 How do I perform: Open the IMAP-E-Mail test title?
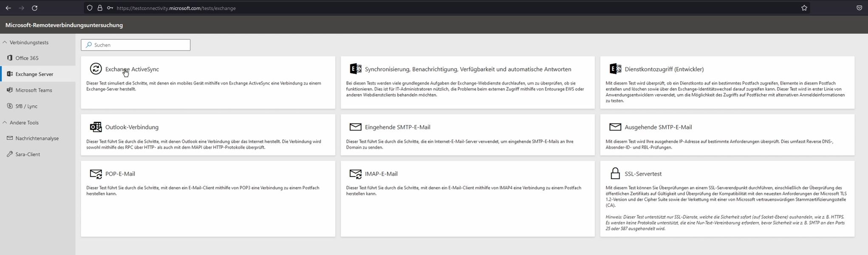pyautogui.click(x=381, y=174)
